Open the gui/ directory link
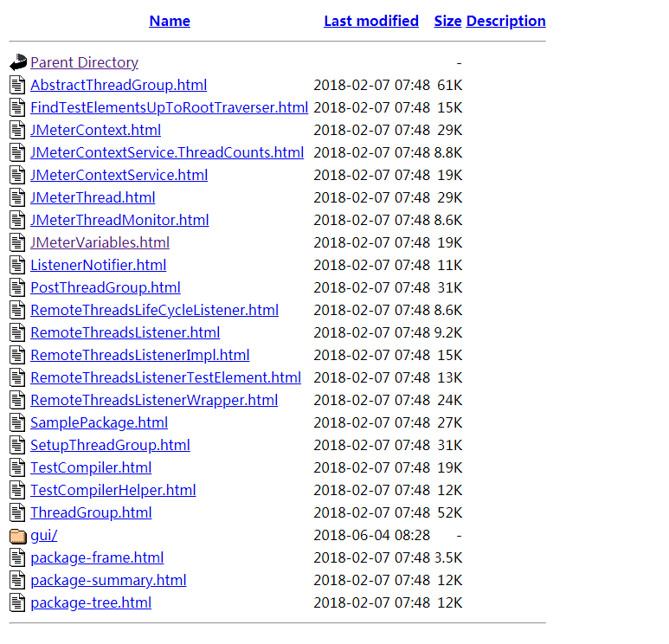This screenshot has height=644, width=669. tap(43, 535)
